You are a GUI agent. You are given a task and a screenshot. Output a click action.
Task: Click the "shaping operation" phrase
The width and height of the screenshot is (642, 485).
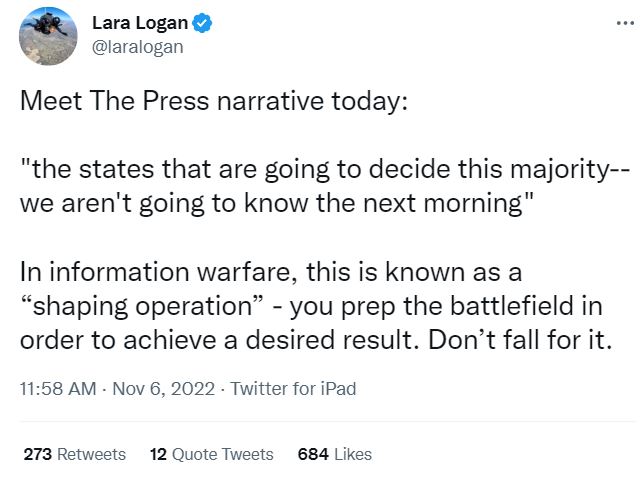pos(148,305)
